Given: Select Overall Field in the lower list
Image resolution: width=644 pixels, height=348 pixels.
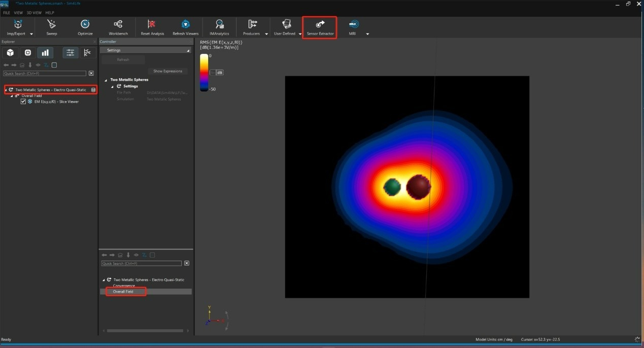Looking at the screenshot, I should [x=123, y=292].
